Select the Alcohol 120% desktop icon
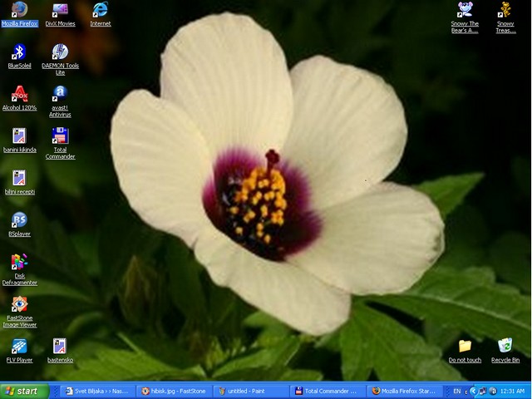Screen dimensions: 532x399 [x=19, y=94]
